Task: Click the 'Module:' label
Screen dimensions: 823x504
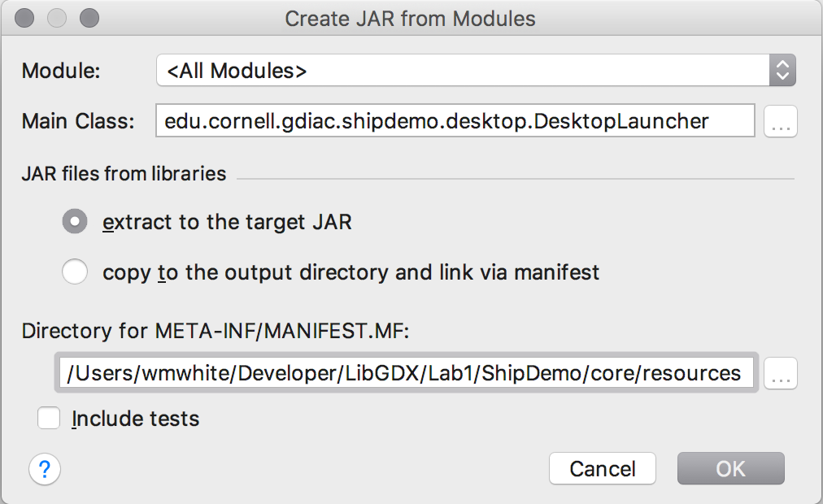Action: click(61, 71)
